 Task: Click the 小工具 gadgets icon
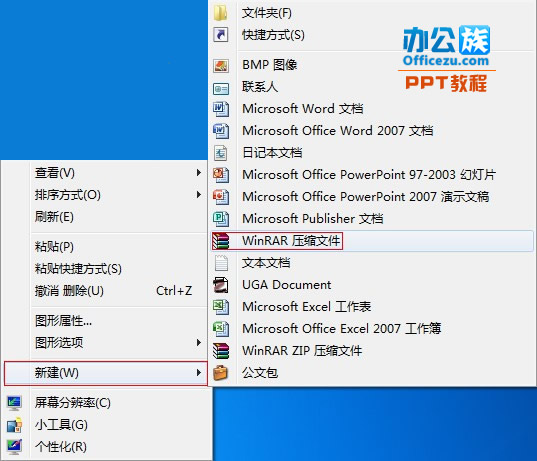[x=14, y=425]
